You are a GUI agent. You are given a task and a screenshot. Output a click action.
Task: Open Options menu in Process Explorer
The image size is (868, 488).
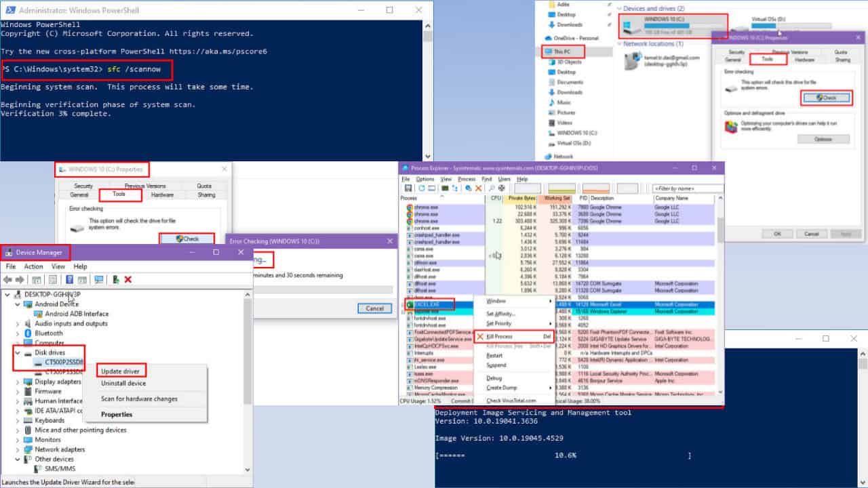coord(425,179)
